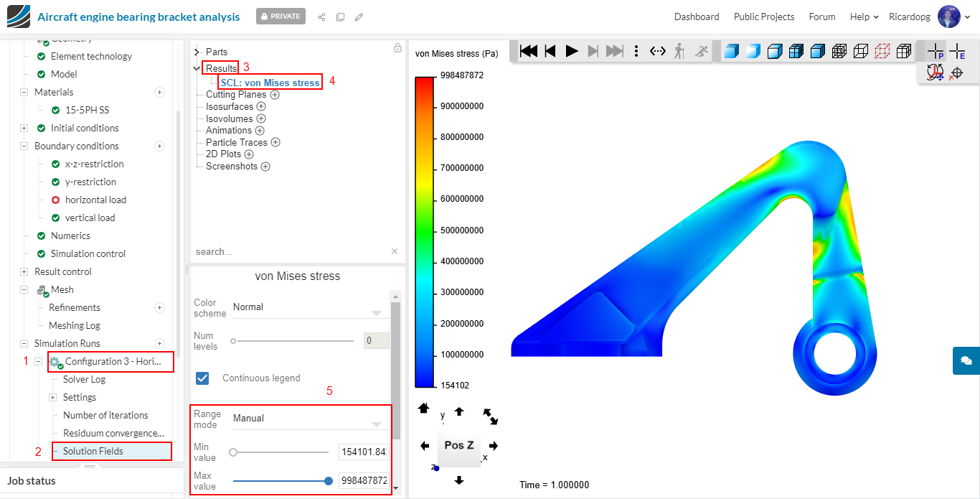This screenshot has width=980, height=499.
Task: Rotate view left with the left arrow
Action: click(x=423, y=446)
